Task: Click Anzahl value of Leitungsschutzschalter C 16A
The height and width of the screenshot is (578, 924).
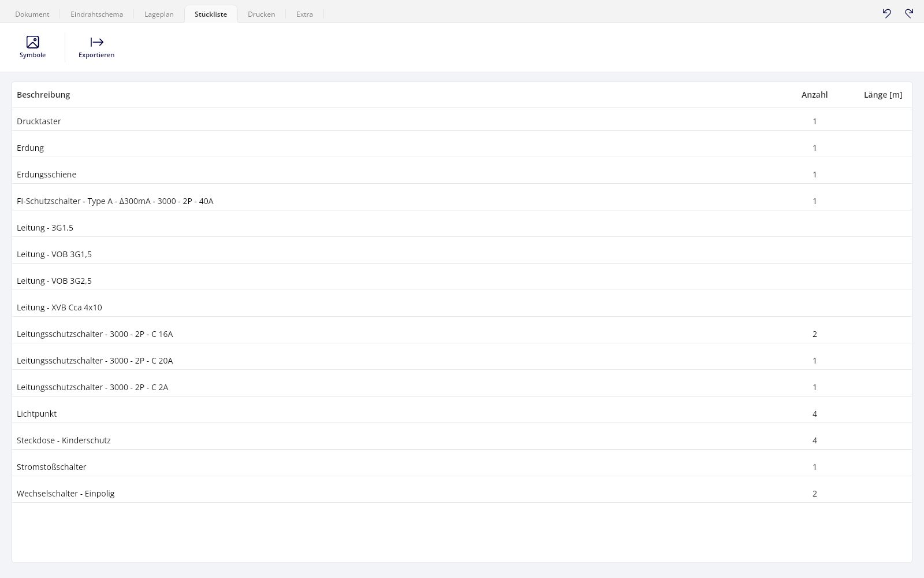Action: (x=815, y=334)
